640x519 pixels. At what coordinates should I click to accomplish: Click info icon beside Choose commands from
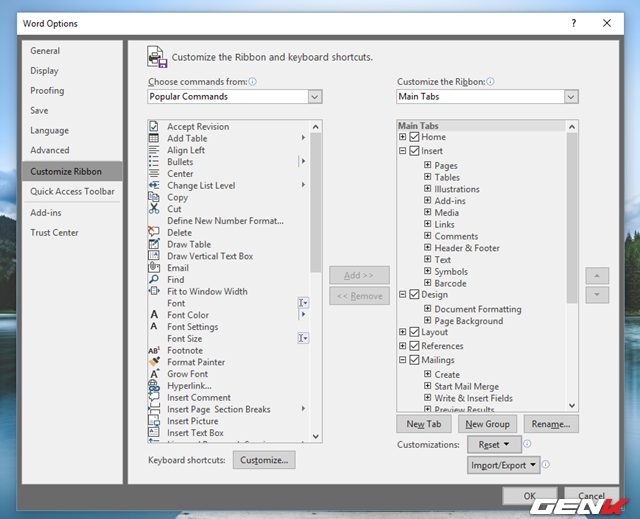pos(253,82)
